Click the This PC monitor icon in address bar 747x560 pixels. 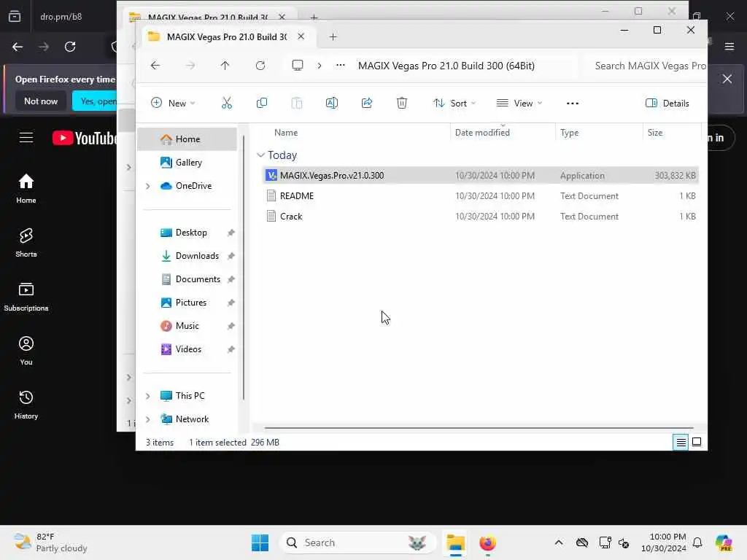pyautogui.click(x=298, y=65)
